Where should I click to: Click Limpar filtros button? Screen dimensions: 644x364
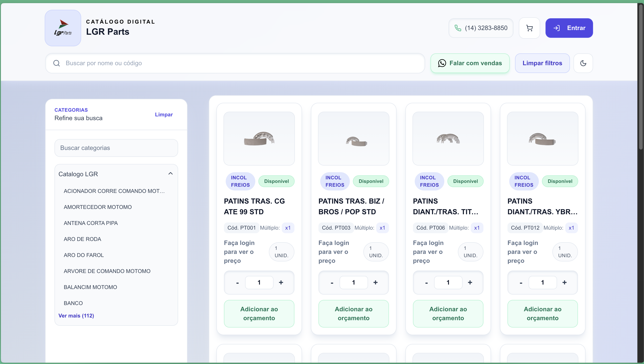[x=542, y=63]
